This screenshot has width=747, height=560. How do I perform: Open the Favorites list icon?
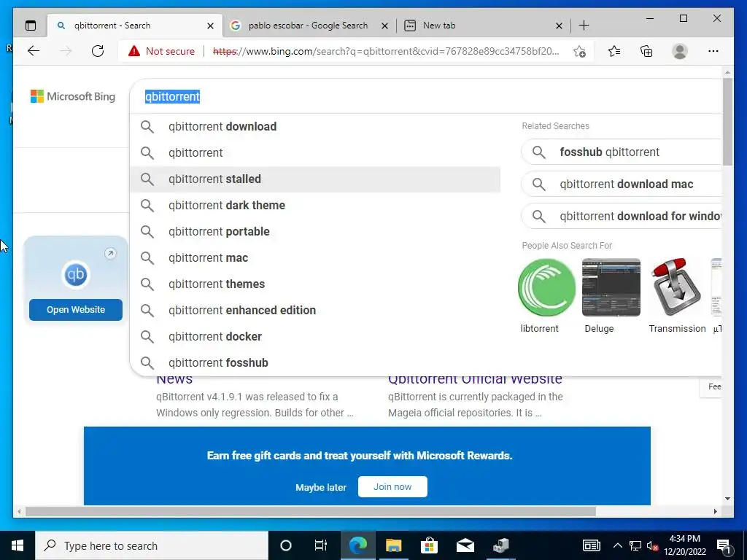pos(614,51)
